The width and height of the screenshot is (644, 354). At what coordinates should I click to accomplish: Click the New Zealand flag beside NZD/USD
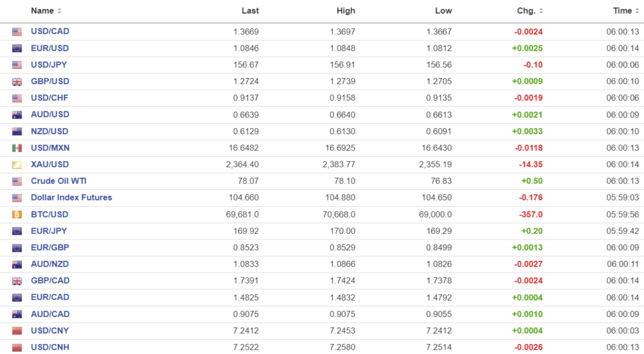17,131
